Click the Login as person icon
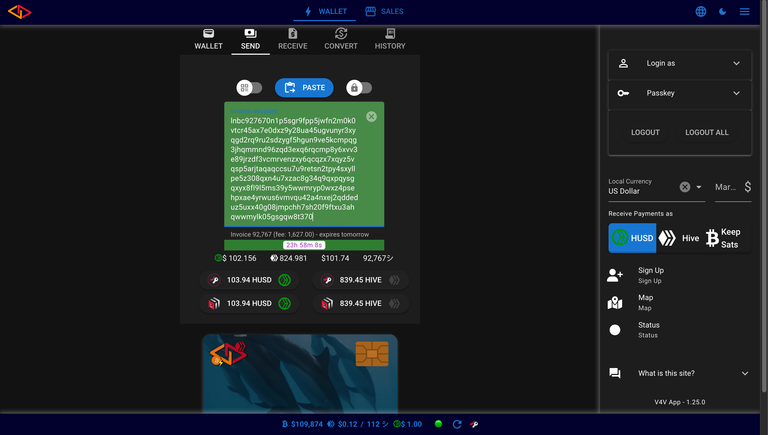This screenshot has width=768, height=435. [623, 63]
